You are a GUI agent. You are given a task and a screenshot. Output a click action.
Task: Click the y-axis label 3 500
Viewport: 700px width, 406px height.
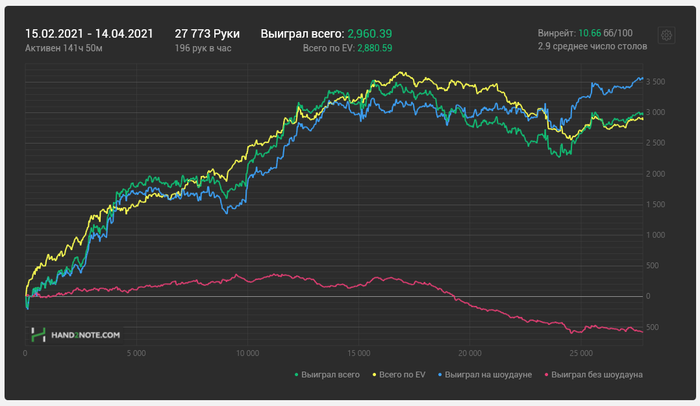point(655,82)
